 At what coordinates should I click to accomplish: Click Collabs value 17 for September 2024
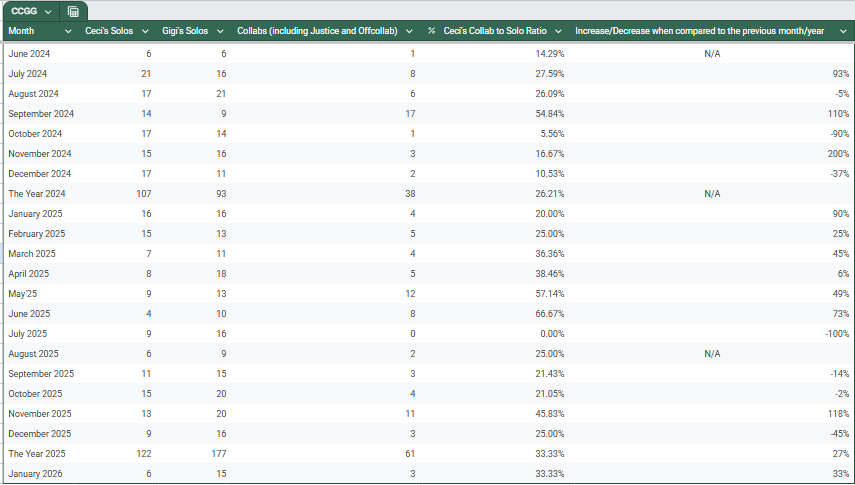tap(410, 113)
